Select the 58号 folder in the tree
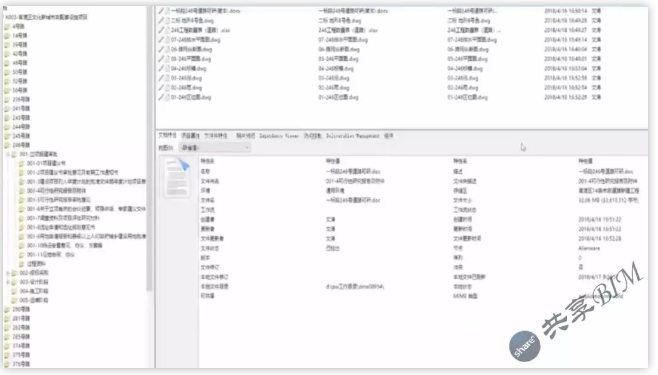658x375 pixels. tap(20, 90)
